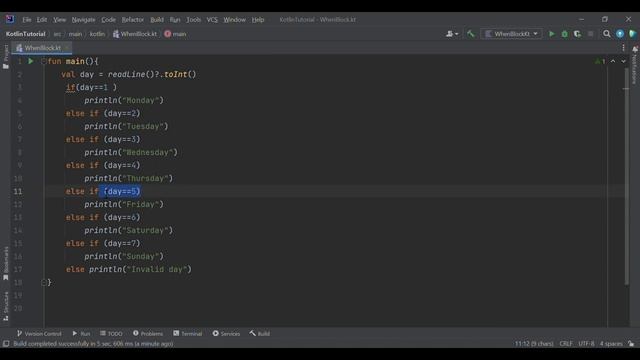Image resolution: width=640 pixels, height=360 pixels.
Task: Change CRLF line separator in status bar
Action: tap(566, 344)
